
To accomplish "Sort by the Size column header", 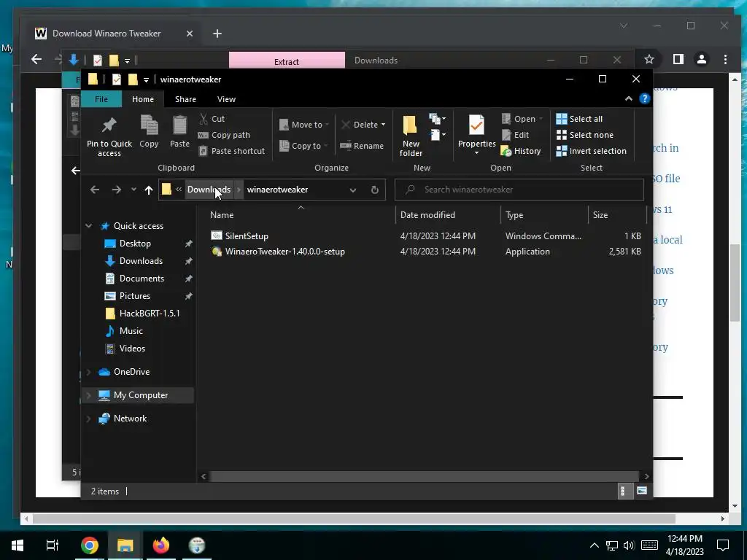I will coord(617,215).
